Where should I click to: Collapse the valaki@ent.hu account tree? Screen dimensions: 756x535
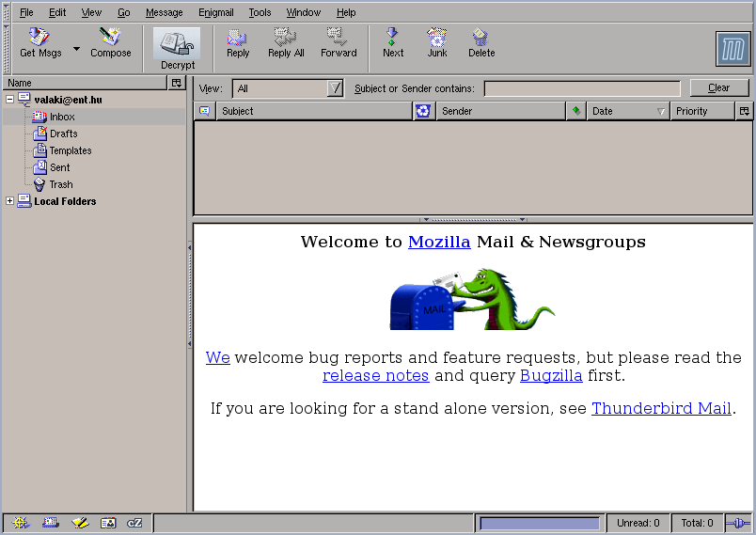9,100
